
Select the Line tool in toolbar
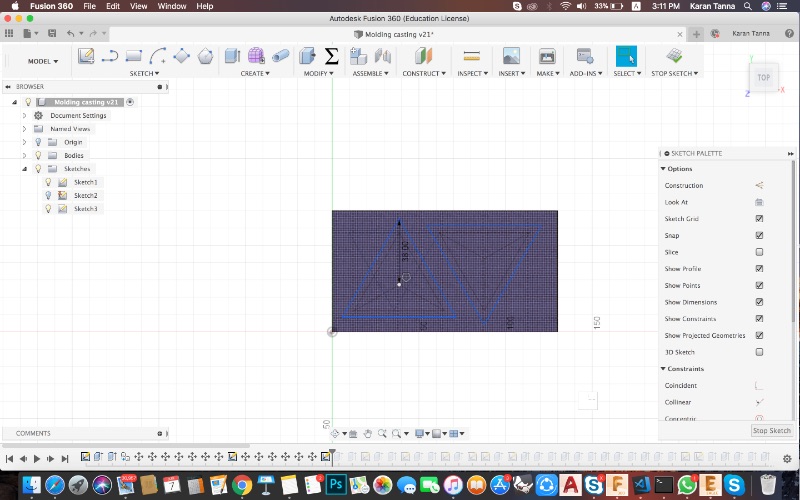[109, 56]
